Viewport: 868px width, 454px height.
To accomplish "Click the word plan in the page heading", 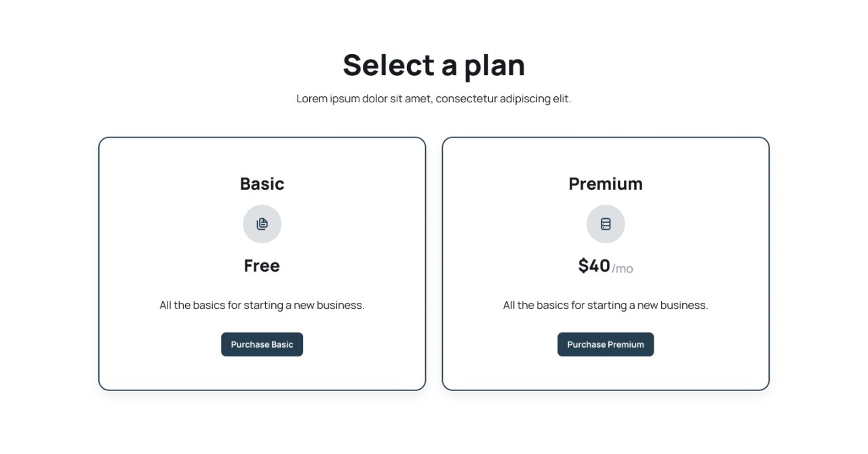I will (494, 66).
